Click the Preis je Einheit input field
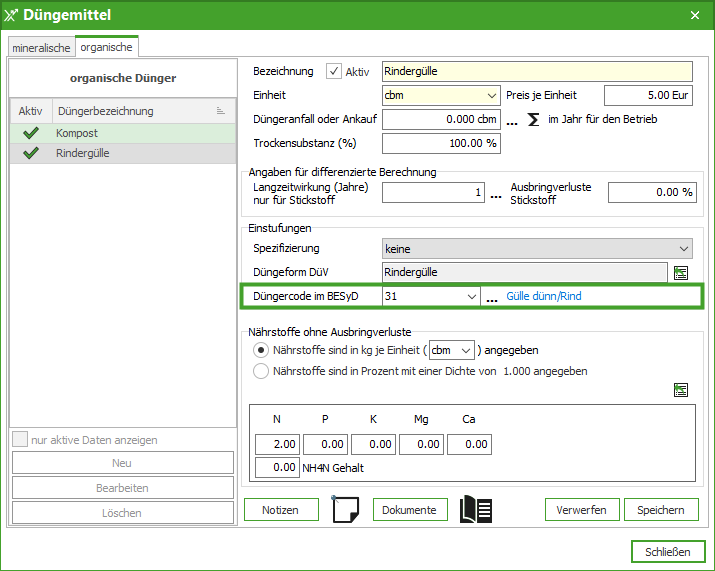 point(648,95)
